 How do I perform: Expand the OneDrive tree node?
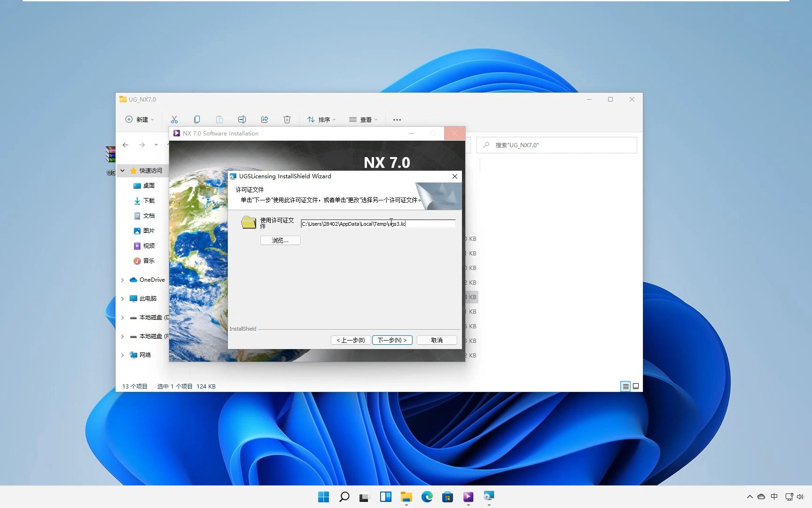(x=123, y=280)
